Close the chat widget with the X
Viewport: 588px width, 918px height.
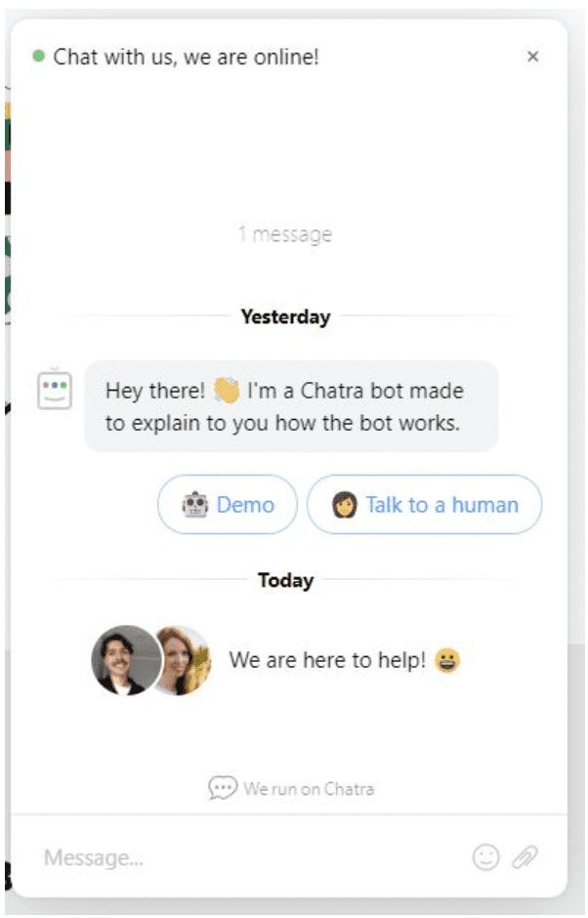[x=532, y=57]
